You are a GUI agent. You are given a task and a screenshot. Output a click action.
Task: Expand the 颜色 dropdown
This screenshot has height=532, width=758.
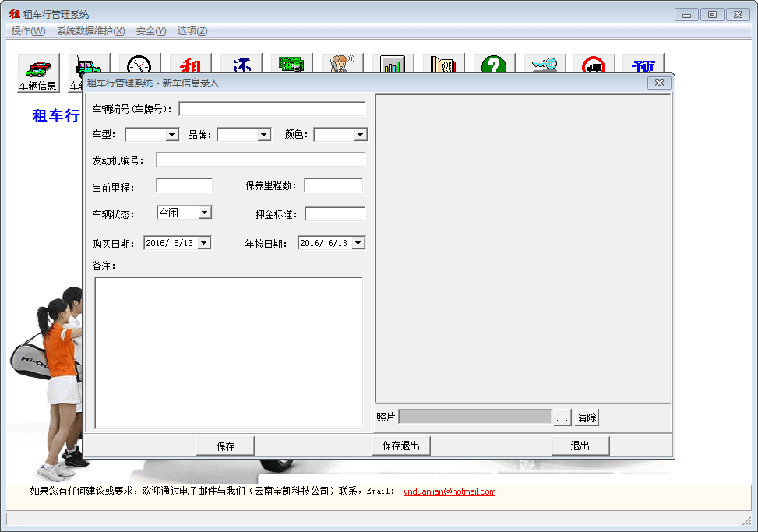coord(361,134)
